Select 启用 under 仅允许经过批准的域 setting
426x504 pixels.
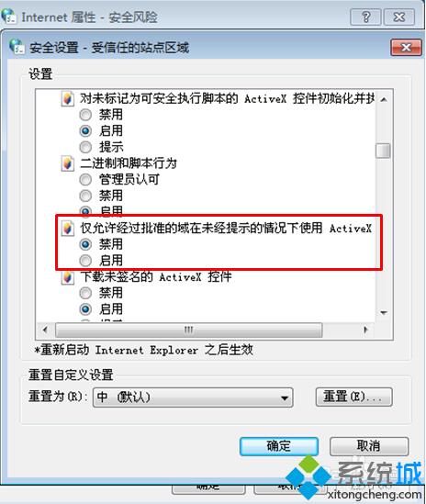click(85, 261)
